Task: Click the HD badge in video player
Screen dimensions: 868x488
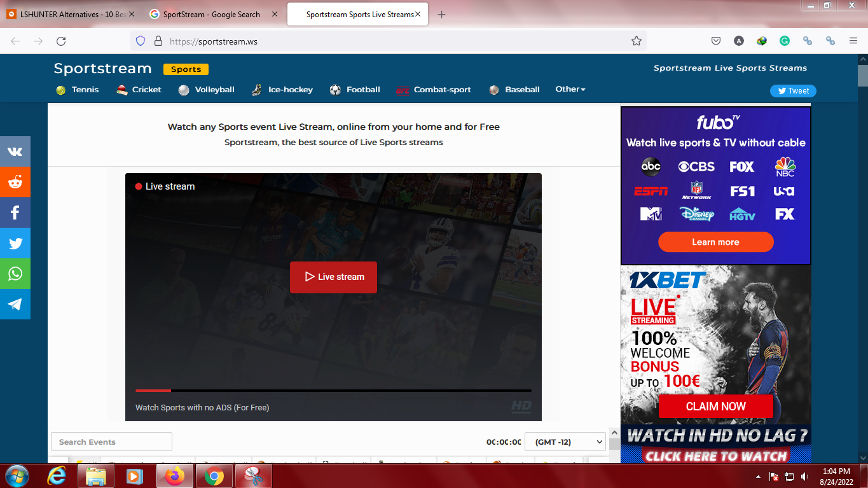Action: [521, 407]
